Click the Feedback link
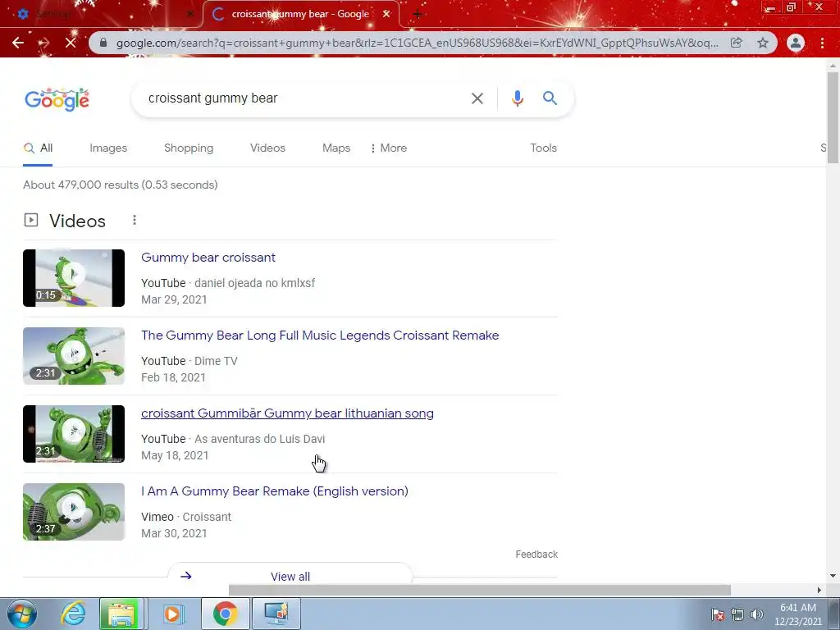This screenshot has height=630, width=840. (536, 555)
